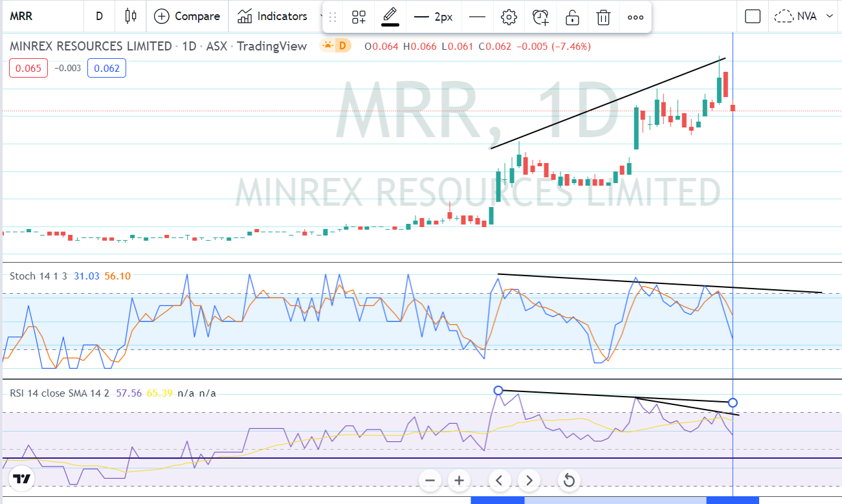Screen dimensions: 842x504
Task: Add alert on drawing clock icon
Action: [x=540, y=17]
